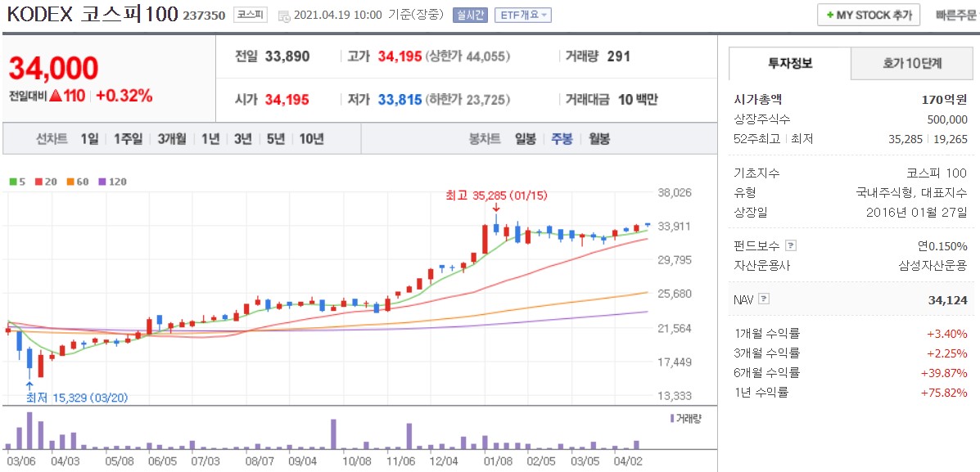The height and width of the screenshot is (472, 980).
Task: Click the green 5-day moving average legend
Action: click(x=17, y=182)
